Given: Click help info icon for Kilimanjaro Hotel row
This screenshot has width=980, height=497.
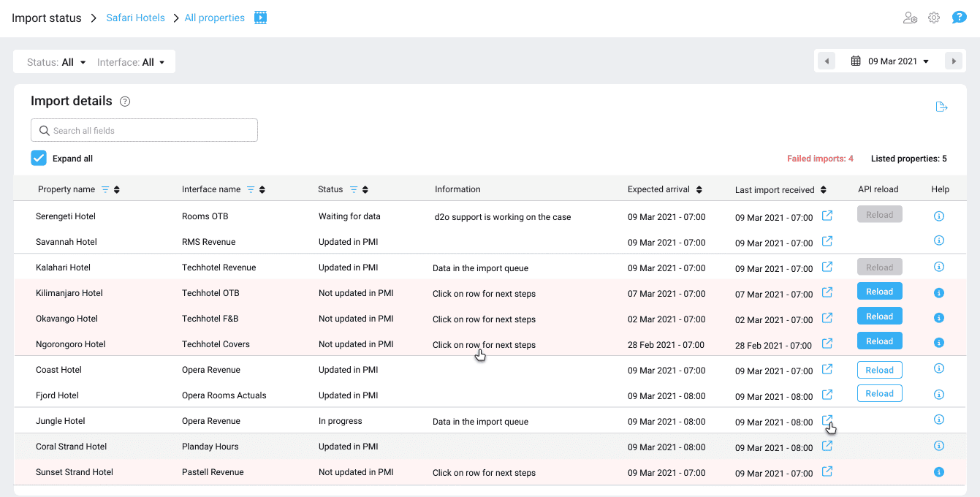Looking at the screenshot, I should click(x=939, y=293).
